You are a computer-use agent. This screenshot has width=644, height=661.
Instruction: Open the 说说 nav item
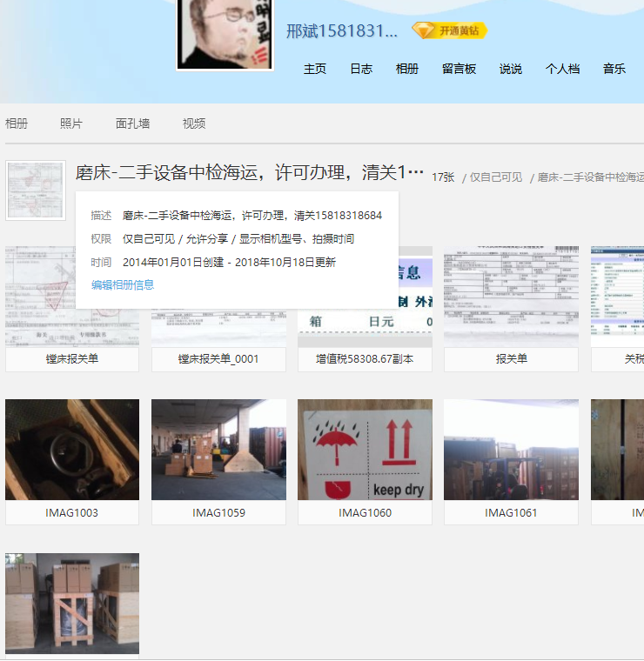tap(510, 69)
